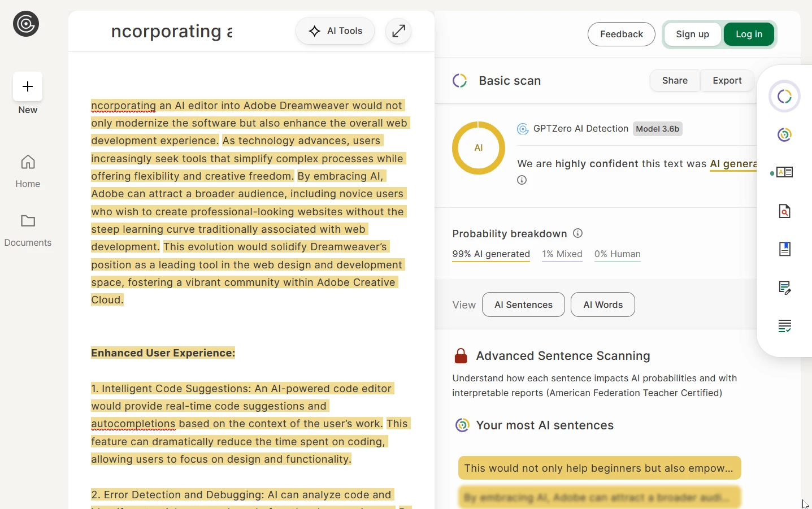Click the 'Your most AI sentences' heading
This screenshot has width=812, height=509.
click(x=545, y=425)
